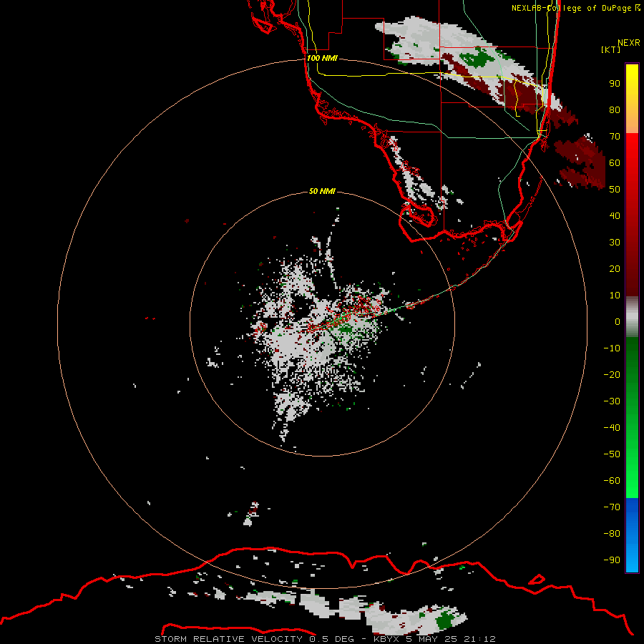Click the STORM RELATIVE VELOCITY caption text
644x644 pixels.
[229, 639]
